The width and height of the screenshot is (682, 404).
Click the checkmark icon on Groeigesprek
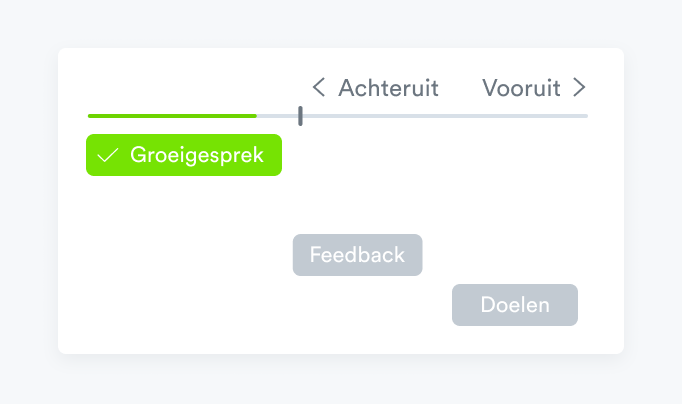click(108, 156)
